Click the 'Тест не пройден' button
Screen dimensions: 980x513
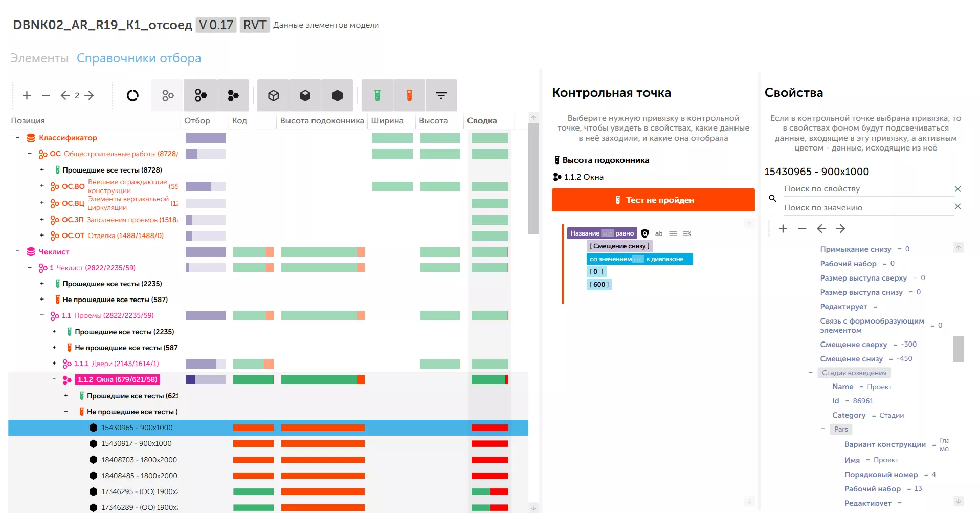(653, 200)
